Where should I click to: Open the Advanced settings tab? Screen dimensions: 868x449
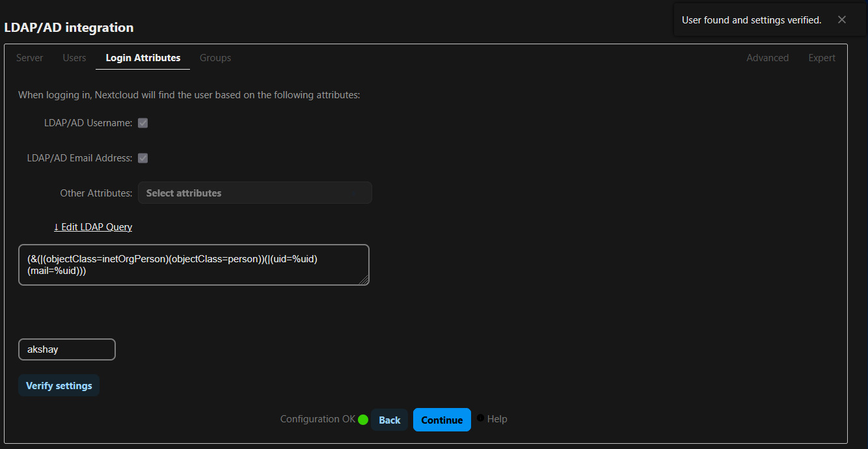click(x=767, y=58)
